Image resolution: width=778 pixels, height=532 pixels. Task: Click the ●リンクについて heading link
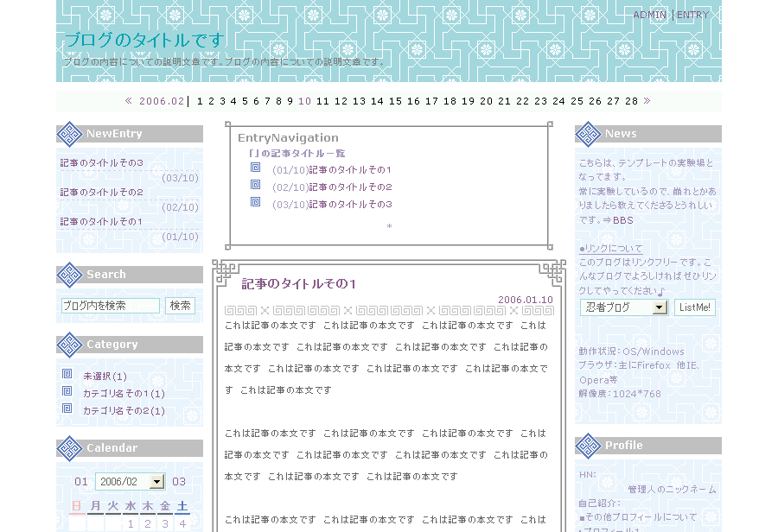tap(611, 249)
